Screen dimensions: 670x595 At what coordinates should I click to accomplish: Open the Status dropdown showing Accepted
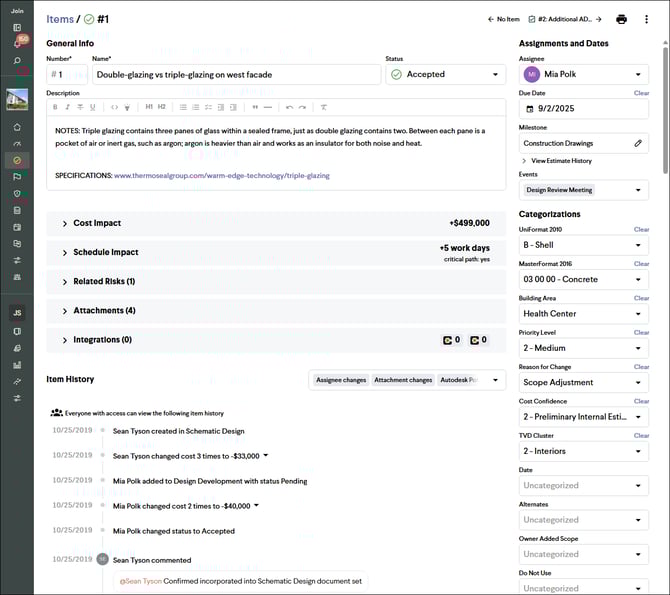point(446,74)
